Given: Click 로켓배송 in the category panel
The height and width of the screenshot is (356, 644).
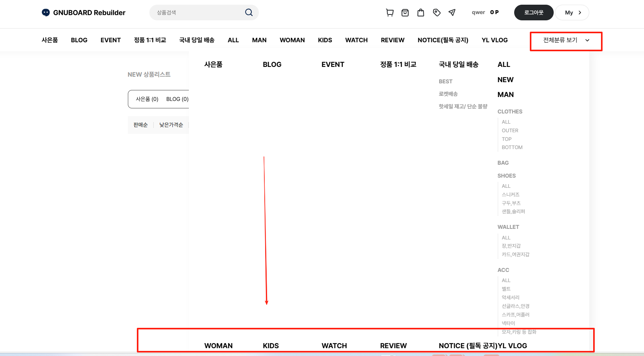Looking at the screenshot, I should 448,94.
